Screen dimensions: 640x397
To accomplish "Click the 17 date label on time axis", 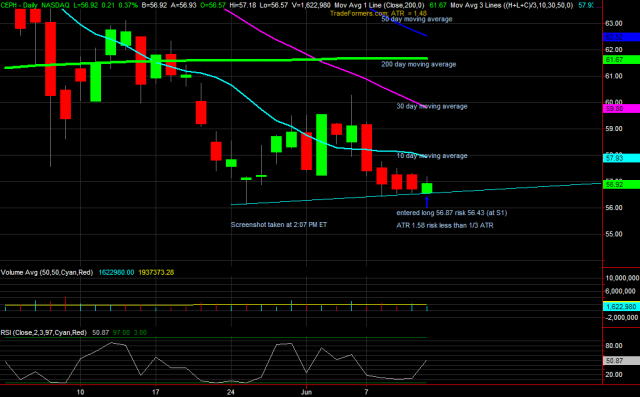I will pos(156,393).
